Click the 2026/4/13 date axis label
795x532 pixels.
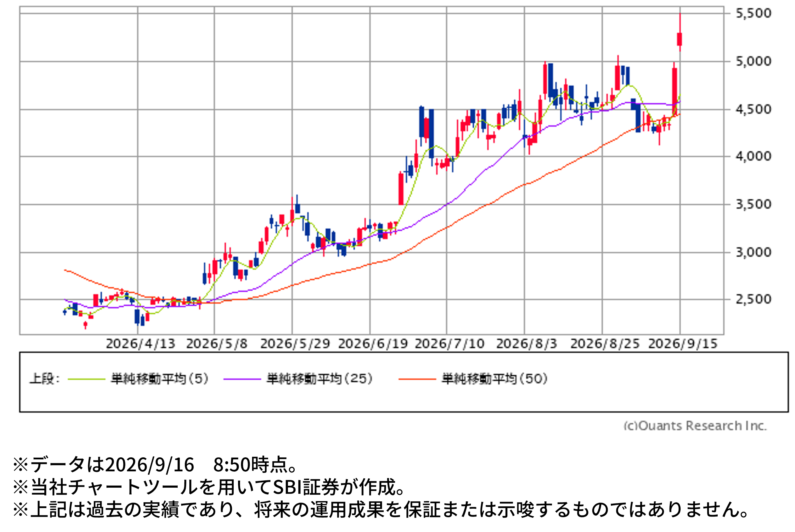coord(140,344)
